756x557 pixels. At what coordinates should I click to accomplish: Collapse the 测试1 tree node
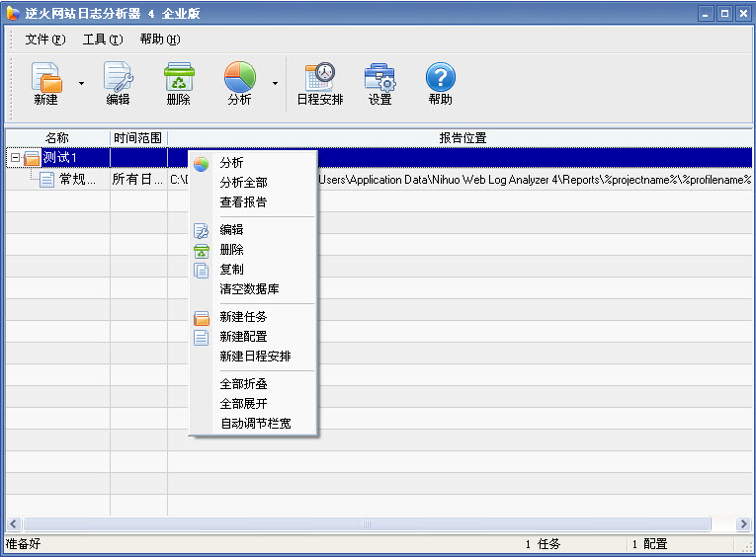tap(14, 158)
